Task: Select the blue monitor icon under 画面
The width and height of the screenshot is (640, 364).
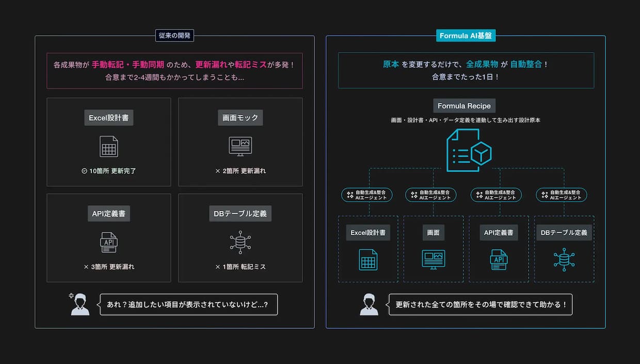Action: (433, 259)
